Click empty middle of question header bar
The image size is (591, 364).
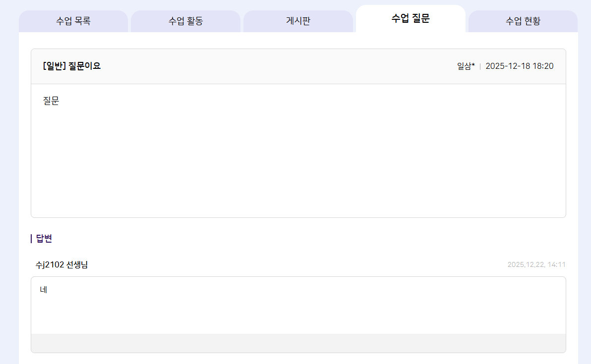click(x=278, y=66)
